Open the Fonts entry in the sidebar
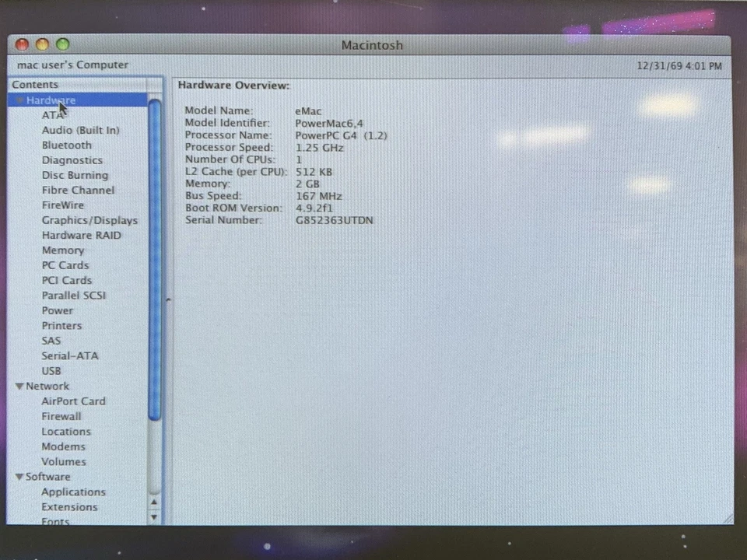 (x=55, y=520)
